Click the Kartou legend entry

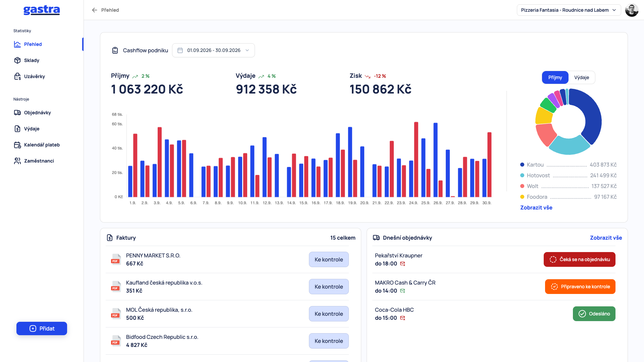click(569, 165)
